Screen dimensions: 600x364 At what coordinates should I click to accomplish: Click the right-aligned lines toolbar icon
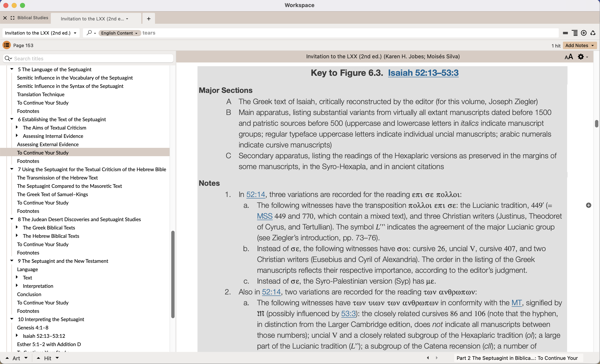point(575,33)
